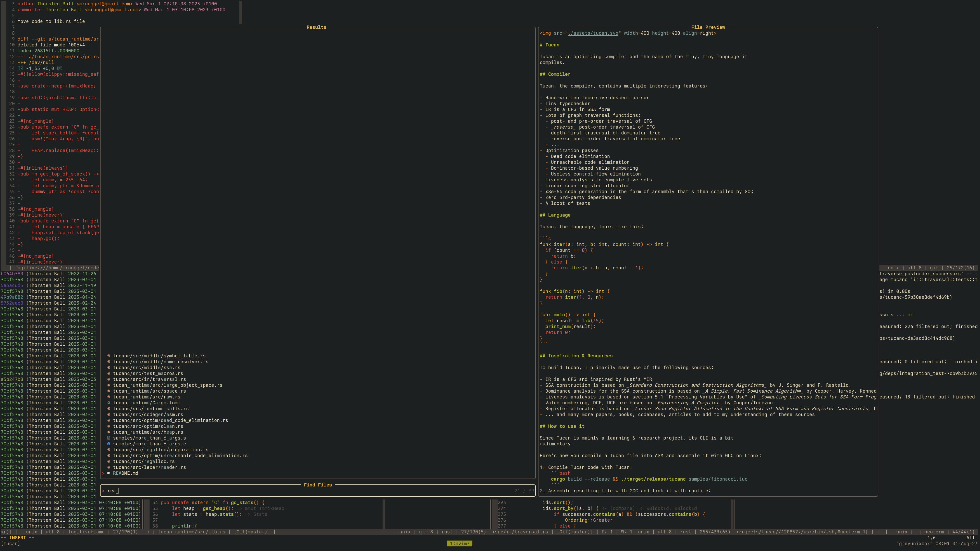Click the C file icon beside more_than_6_args.c
The width and height of the screenshot is (980, 551).
pos(109,444)
